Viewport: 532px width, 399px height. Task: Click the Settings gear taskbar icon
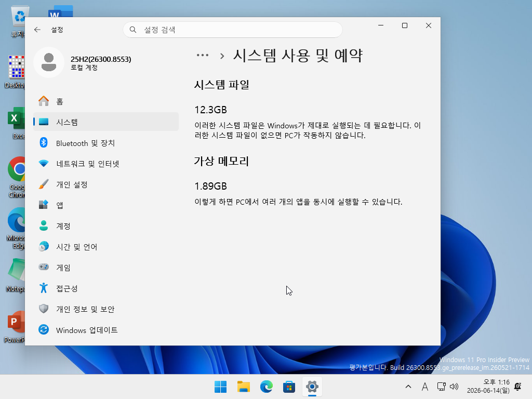[x=312, y=387]
